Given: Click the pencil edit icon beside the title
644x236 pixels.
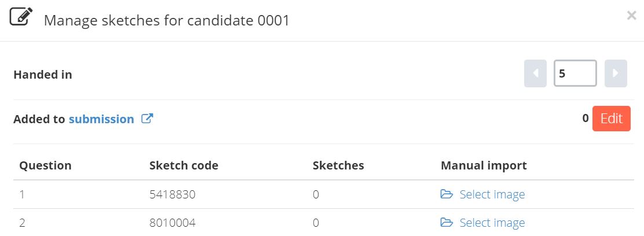Looking at the screenshot, I should pos(21,17).
